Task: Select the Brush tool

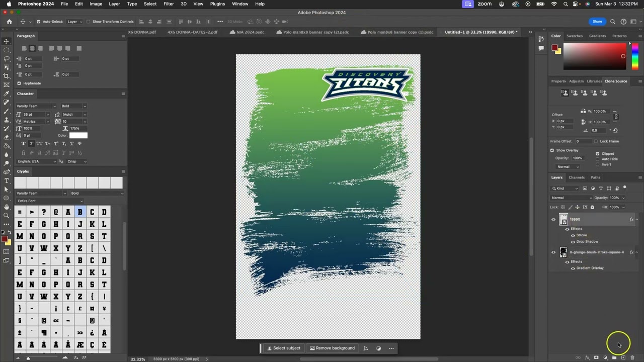Action: pos(7,111)
